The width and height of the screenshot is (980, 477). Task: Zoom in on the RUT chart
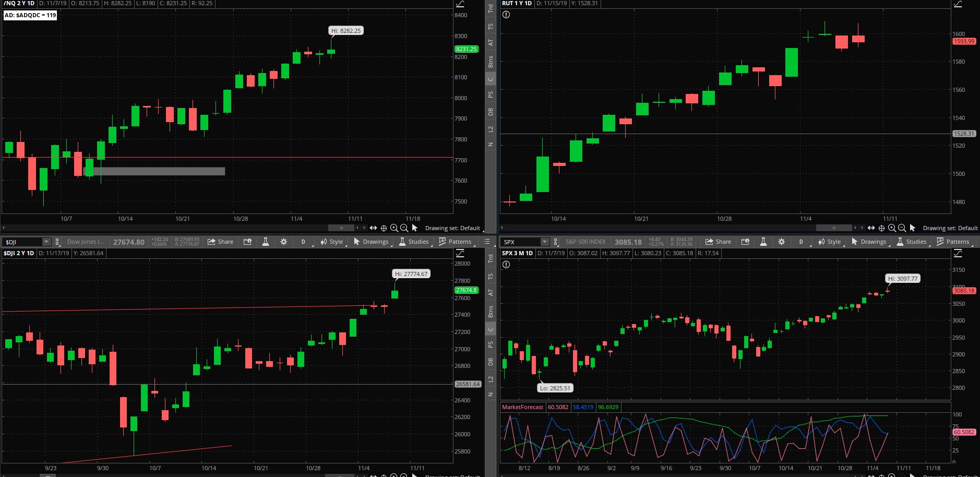pos(892,228)
